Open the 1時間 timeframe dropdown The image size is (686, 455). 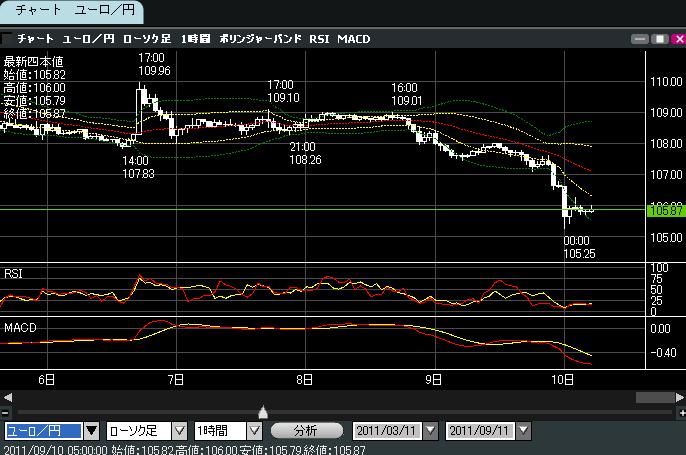tap(254, 431)
